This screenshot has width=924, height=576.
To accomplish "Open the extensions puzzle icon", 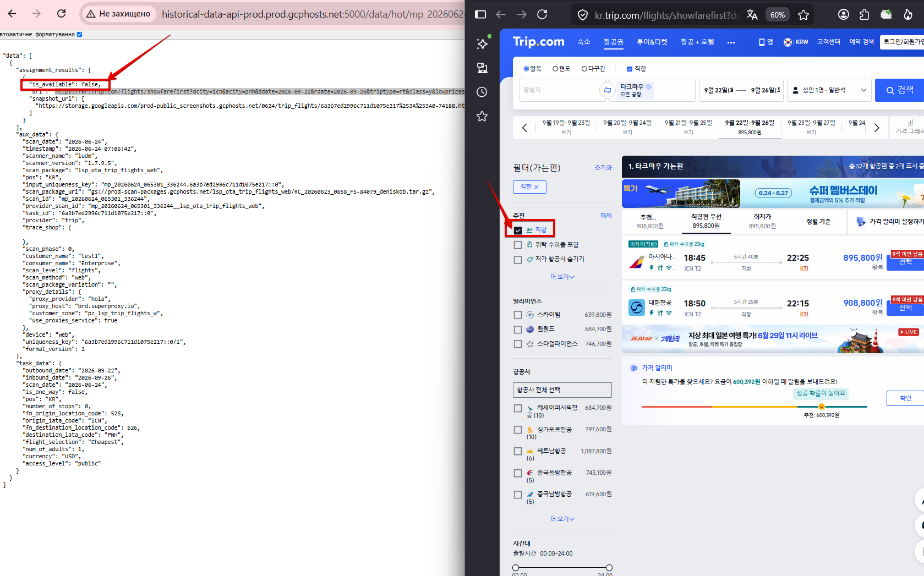I will coord(865,14).
